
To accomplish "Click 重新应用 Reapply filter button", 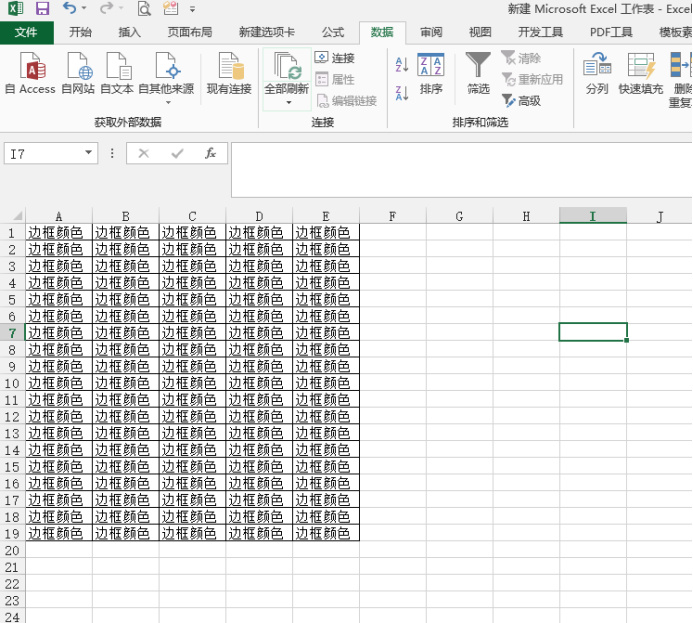I will [533, 80].
